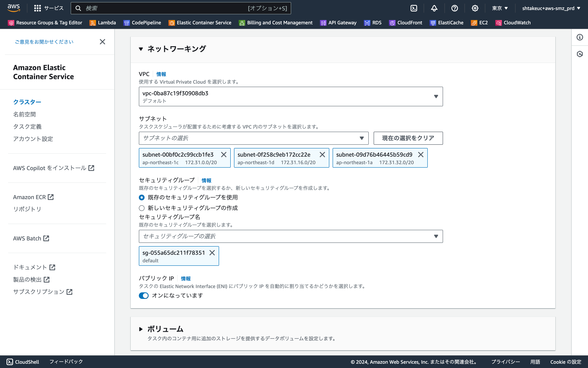Viewport: 588px width, 368px height.
Task: Open AWS Copilot をインストール link
Action: [x=54, y=168]
